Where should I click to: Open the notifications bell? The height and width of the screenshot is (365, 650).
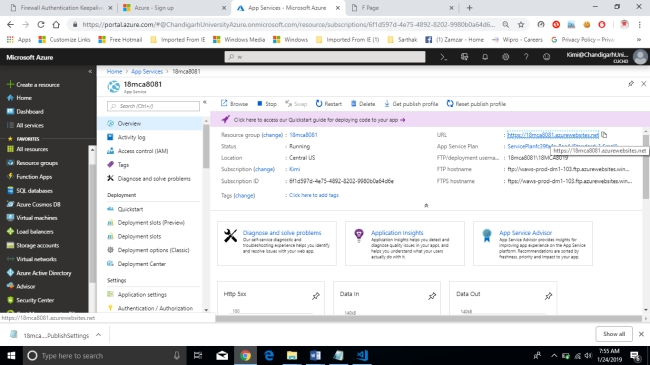(485, 57)
